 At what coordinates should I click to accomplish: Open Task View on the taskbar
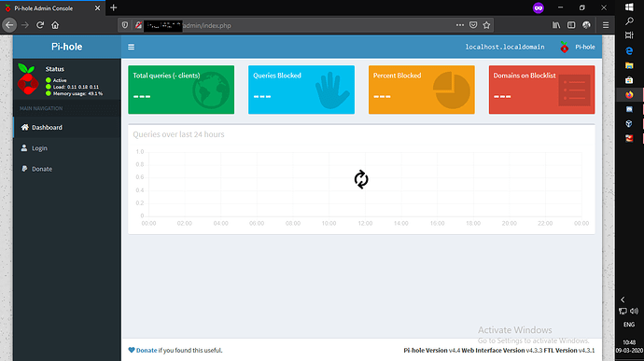click(629, 35)
